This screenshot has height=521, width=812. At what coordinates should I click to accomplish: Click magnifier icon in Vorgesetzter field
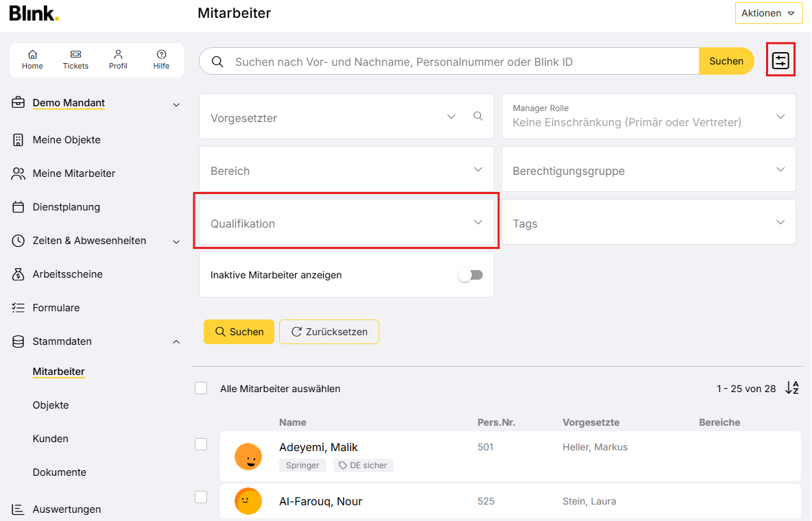tap(478, 117)
